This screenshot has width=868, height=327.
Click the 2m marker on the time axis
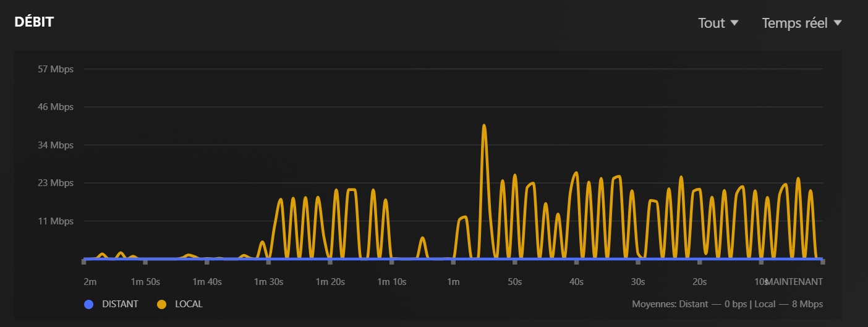pos(90,282)
